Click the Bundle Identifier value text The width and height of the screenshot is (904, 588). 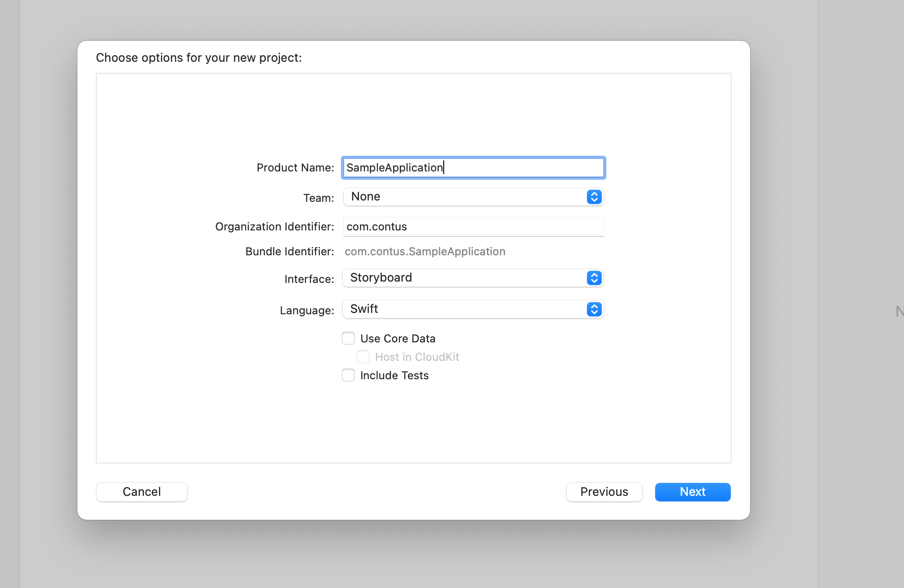point(425,252)
